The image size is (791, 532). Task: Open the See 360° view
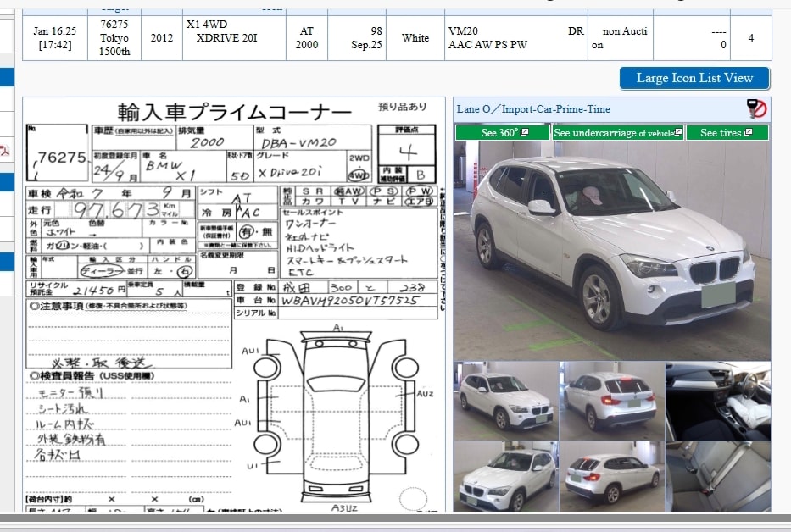tap(499, 133)
